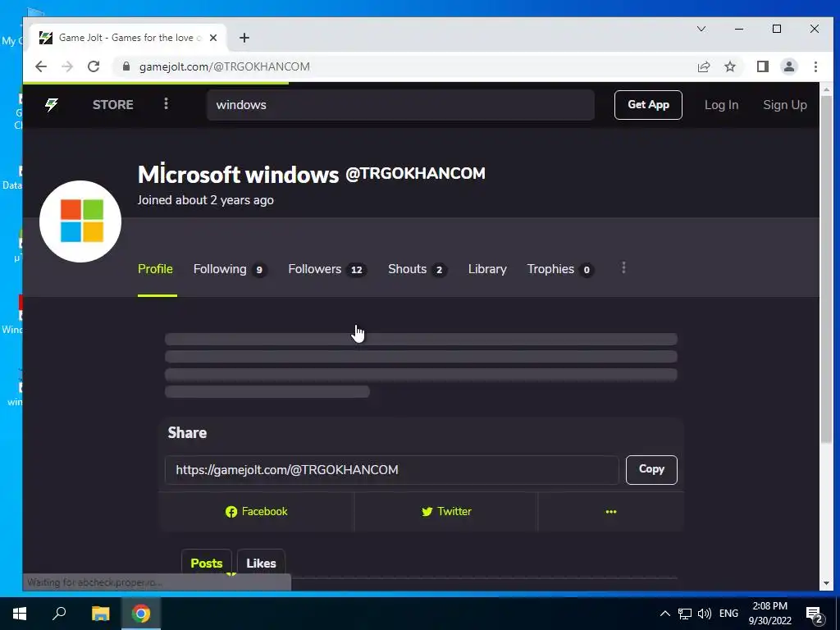
Task: Open the Followers tab
Action: pos(326,269)
